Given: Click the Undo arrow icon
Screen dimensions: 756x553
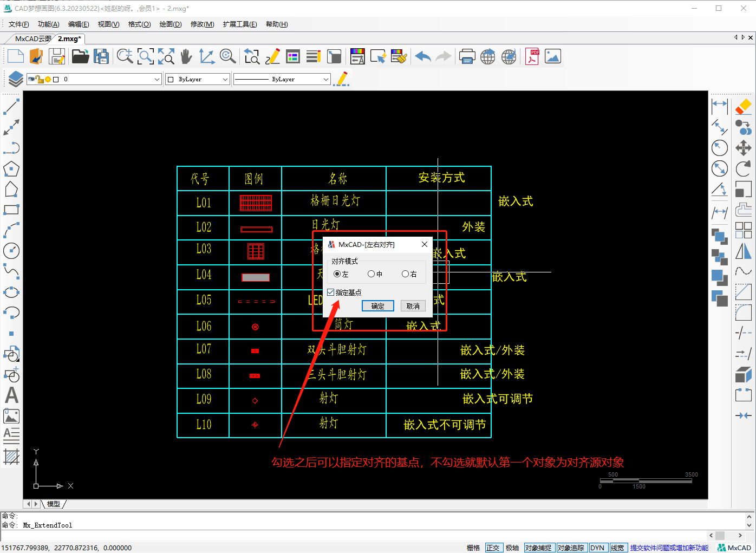Looking at the screenshot, I should pos(422,56).
